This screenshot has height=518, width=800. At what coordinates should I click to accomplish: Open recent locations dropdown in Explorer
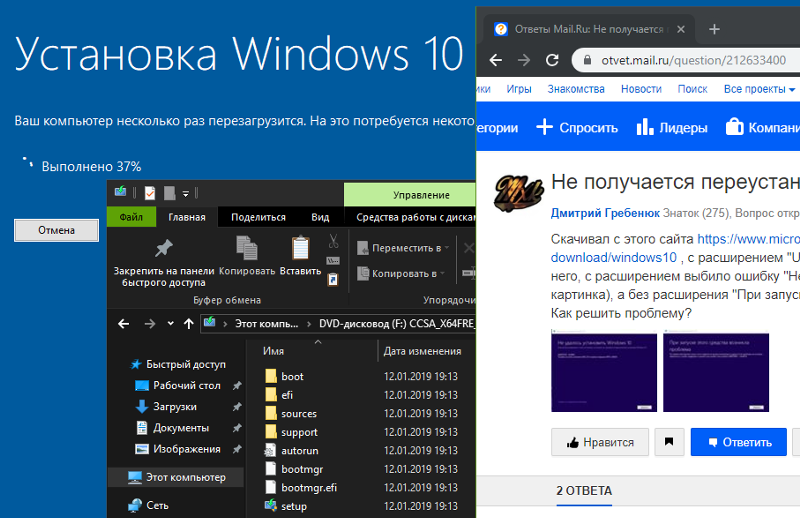[170, 324]
